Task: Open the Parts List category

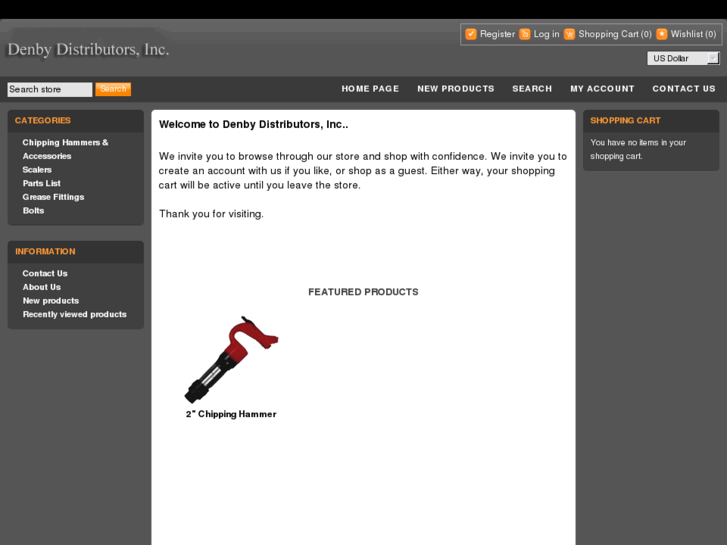Action: [42, 183]
